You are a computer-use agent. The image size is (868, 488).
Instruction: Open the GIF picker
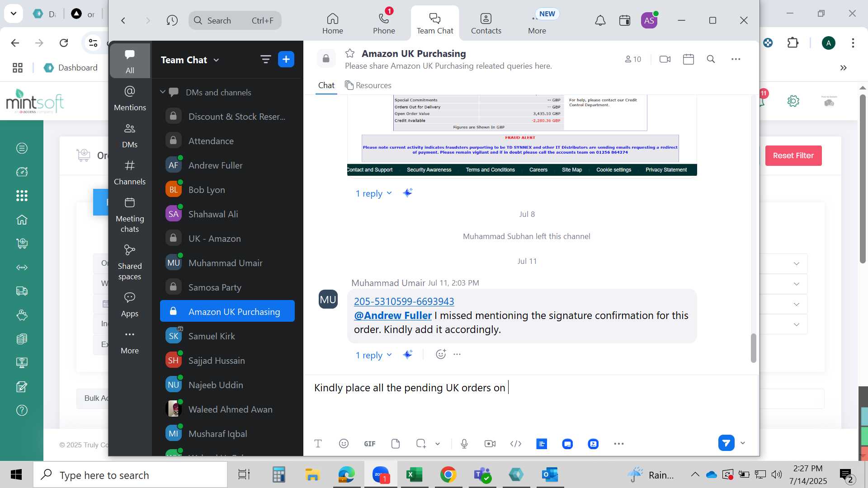point(369,444)
